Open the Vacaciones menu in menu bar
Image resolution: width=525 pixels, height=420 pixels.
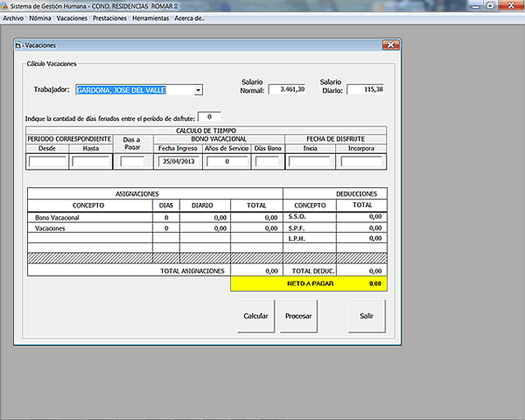pos(72,17)
